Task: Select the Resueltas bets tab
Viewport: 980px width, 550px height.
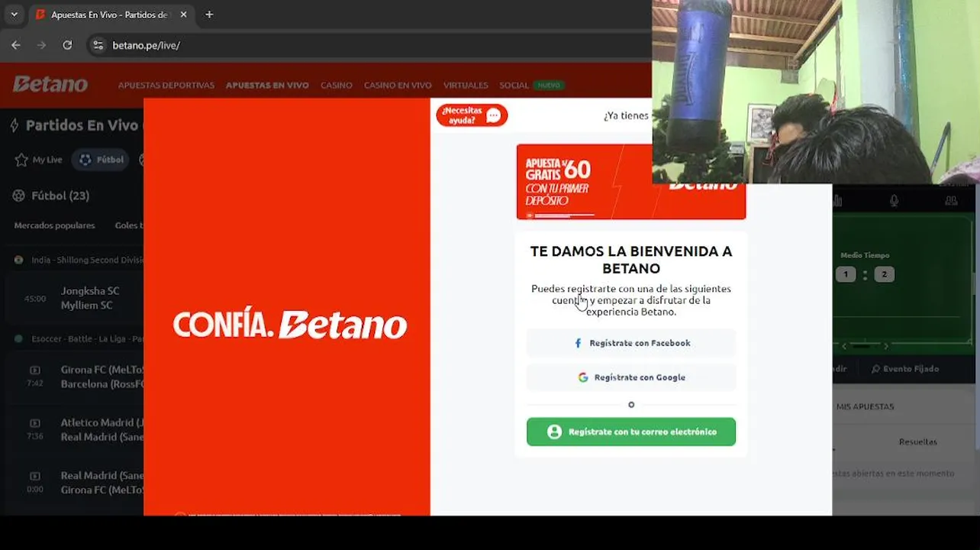Action: pos(917,442)
